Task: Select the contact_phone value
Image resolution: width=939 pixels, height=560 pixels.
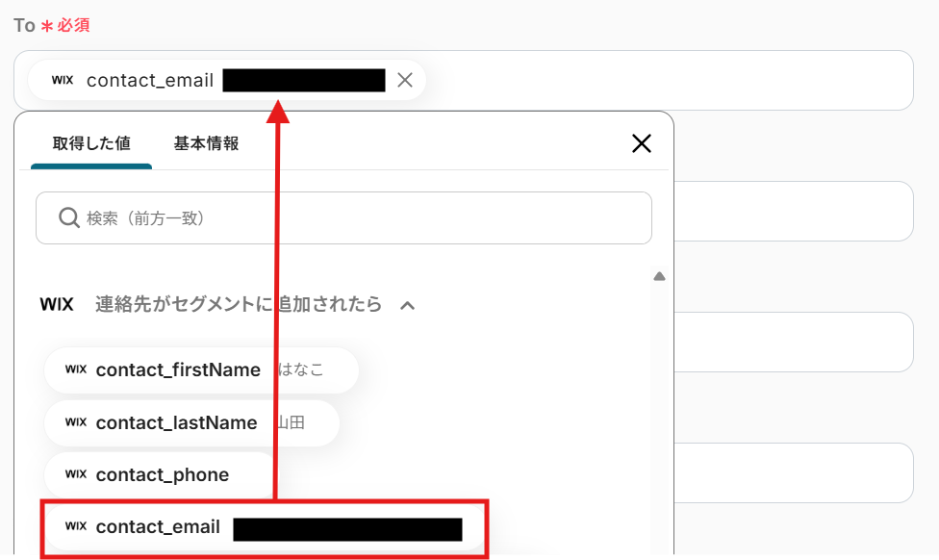Action: tap(160, 475)
